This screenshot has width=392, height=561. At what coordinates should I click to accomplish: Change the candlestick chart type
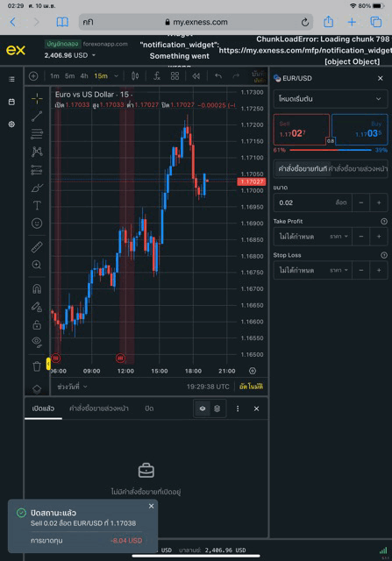[x=135, y=76]
